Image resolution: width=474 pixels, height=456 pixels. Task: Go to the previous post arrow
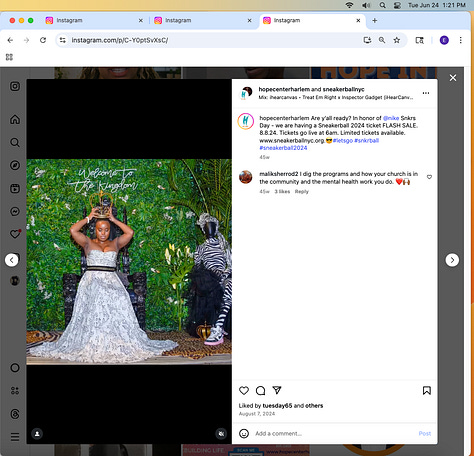click(12, 260)
